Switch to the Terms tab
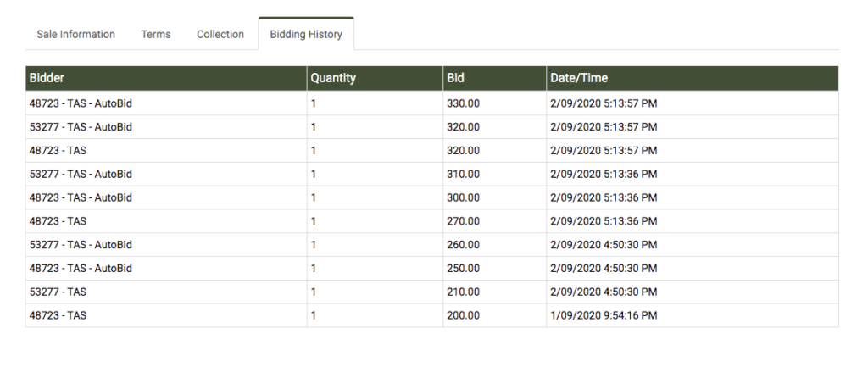 click(156, 35)
